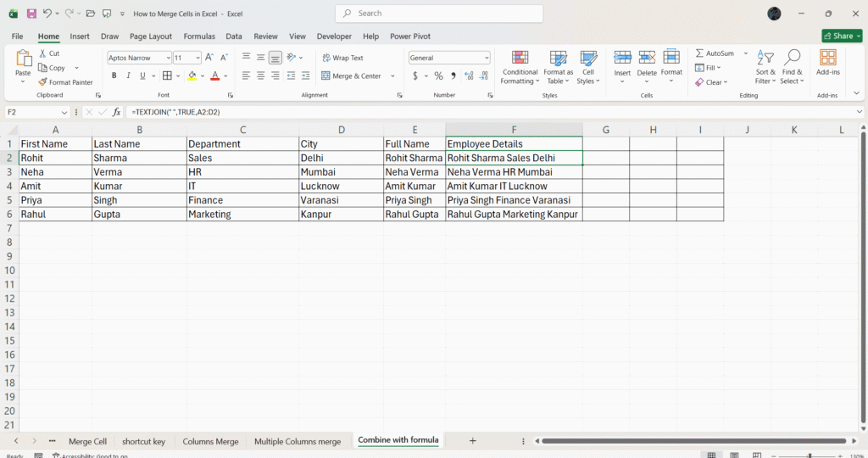Toggle Merge & Center
This screenshot has width=868, height=458.
(352, 75)
